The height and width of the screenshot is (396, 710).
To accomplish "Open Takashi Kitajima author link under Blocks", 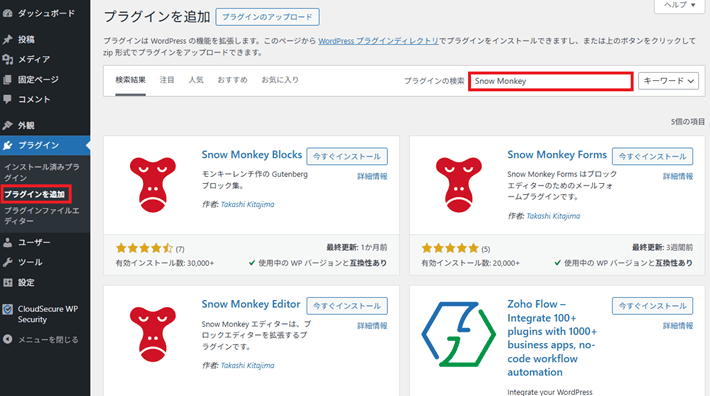I will (x=247, y=205).
